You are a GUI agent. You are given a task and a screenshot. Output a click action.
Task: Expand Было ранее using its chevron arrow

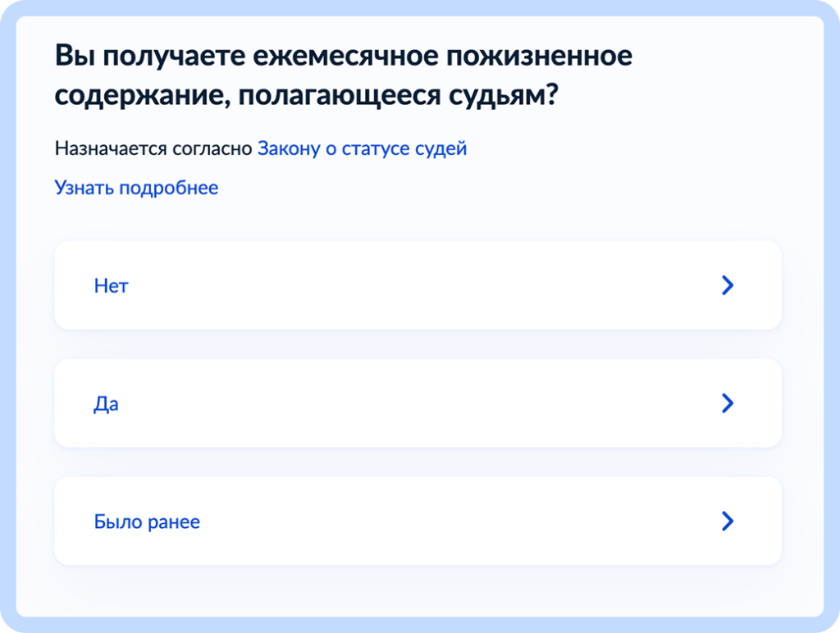coord(726,521)
